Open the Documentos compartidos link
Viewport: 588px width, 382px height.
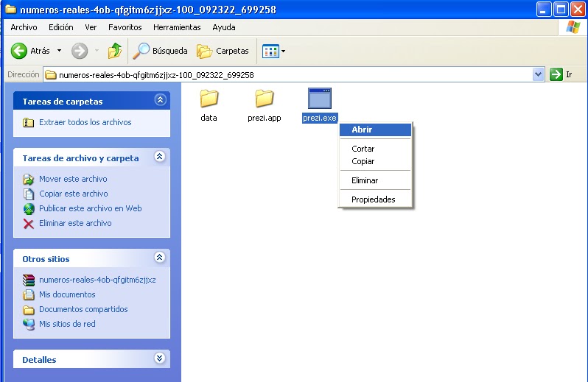click(x=83, y=309)
